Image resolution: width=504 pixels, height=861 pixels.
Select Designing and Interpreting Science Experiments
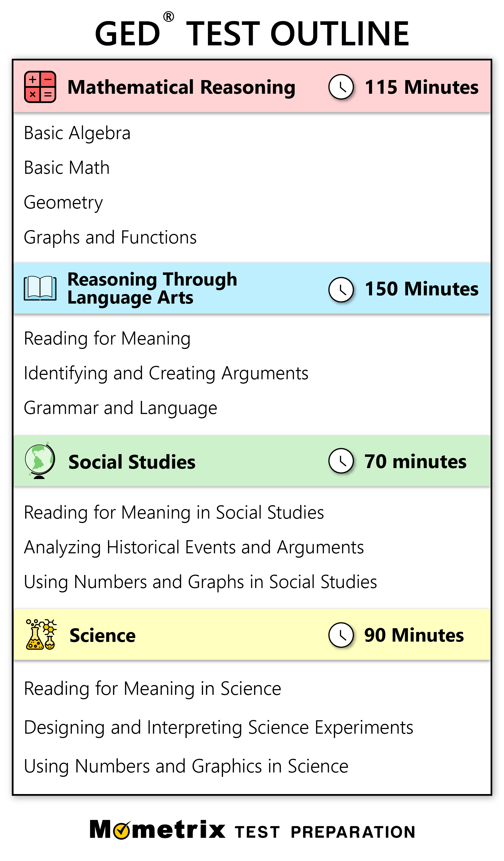click(x=219, y=727)
